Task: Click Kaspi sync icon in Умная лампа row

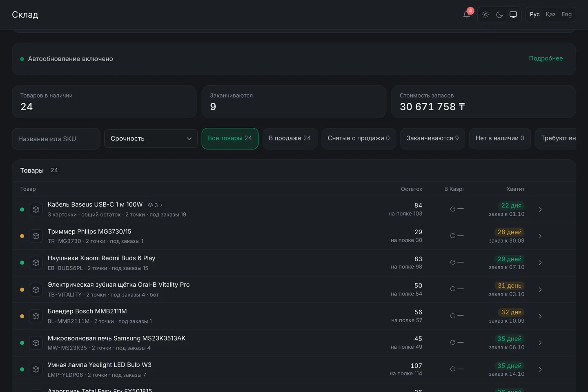Action: (x=453, y=369)
